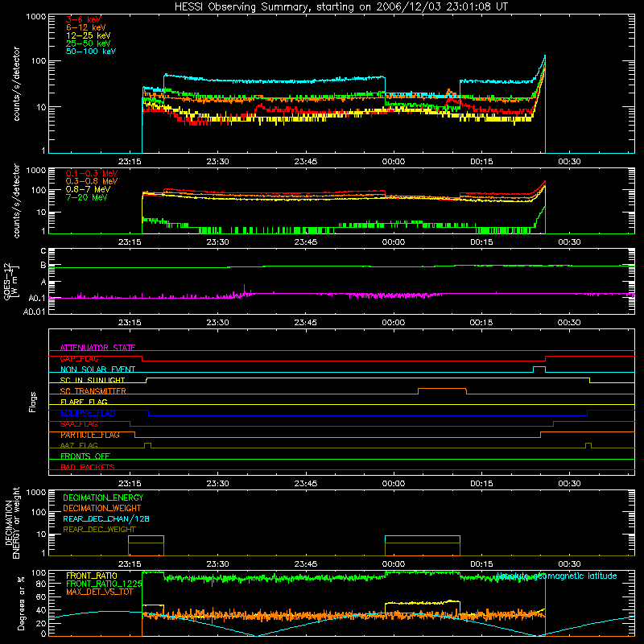Click the cyan decimation box near 00:00
The height and width of the screenshot is (644, 644).
[x=422, y=539]
